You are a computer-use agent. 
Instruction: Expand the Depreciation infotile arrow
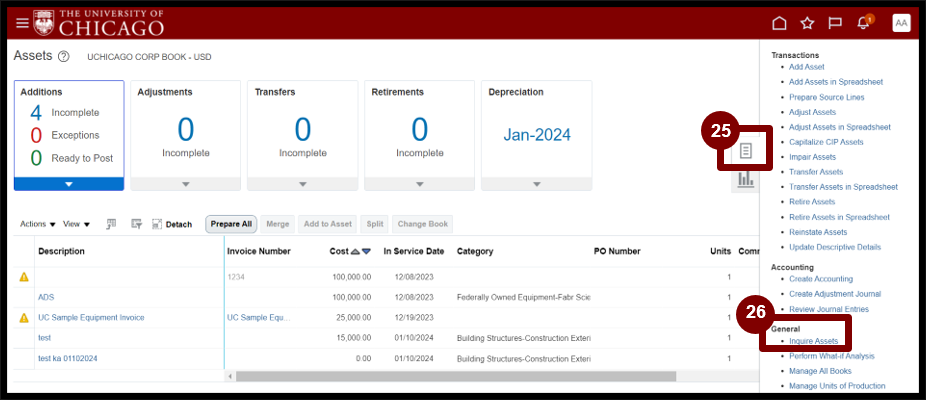537,184
